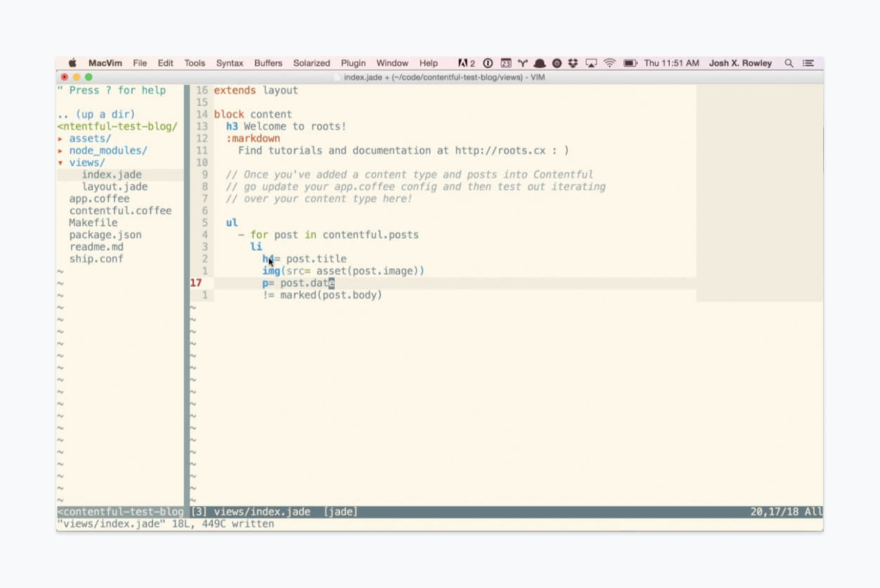Open the Dropbox menu bar icon
This screenshot has width=880, height=588.
click(573, 63)
